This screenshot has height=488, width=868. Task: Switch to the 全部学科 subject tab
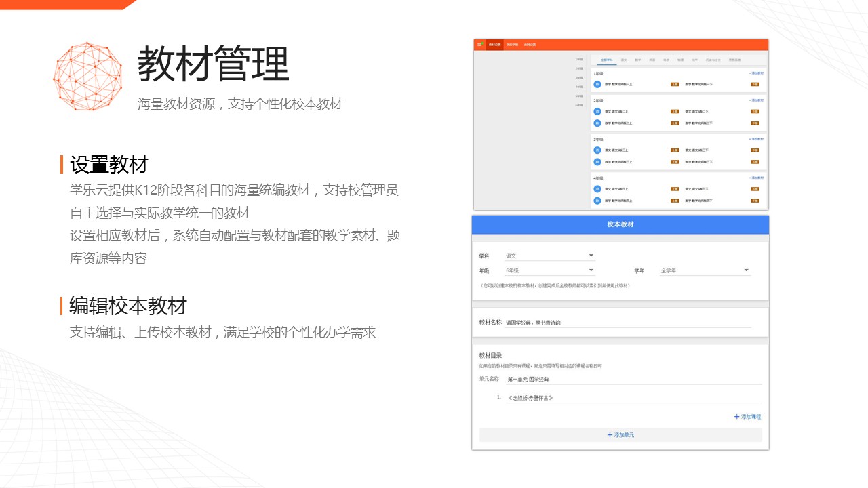click(x=607, y=60)
